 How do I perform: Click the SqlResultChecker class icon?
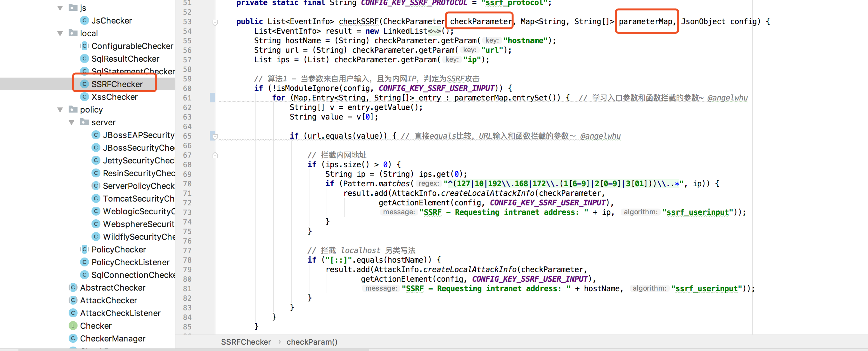[85, 59]
